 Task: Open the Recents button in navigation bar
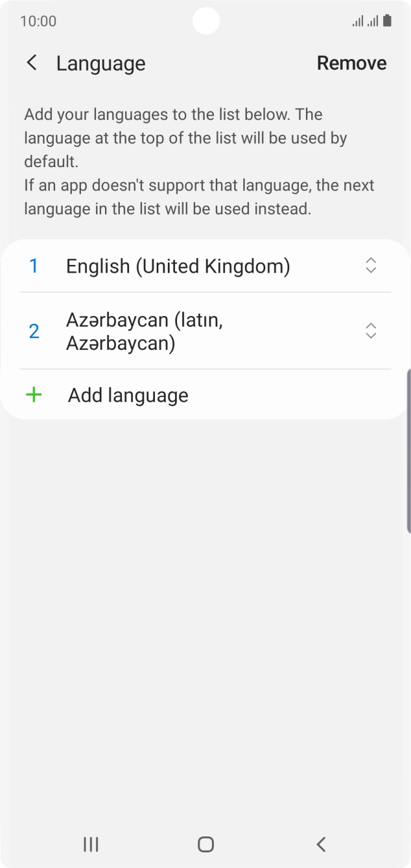tap(90, 844)
